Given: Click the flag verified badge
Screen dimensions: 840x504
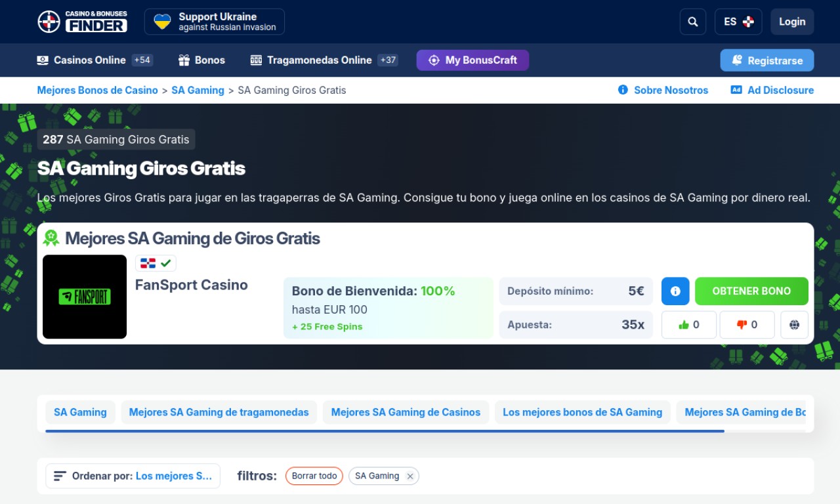Looking at the screenshot, I should 156,263.
